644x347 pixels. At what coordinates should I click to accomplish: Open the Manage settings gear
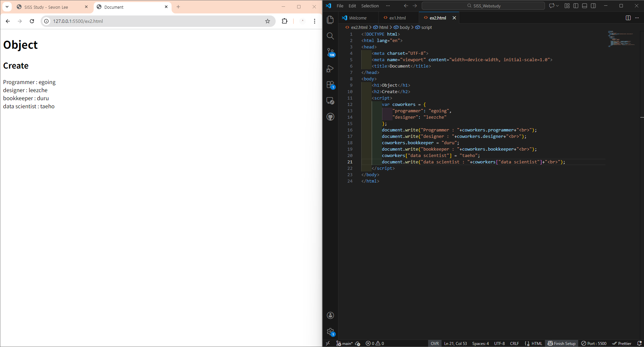pos(330,332)
